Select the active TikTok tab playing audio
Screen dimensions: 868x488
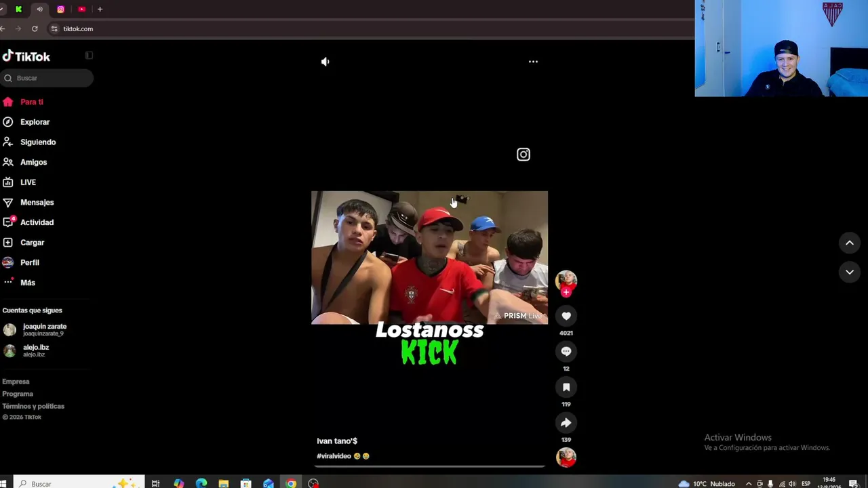(39, 9)
